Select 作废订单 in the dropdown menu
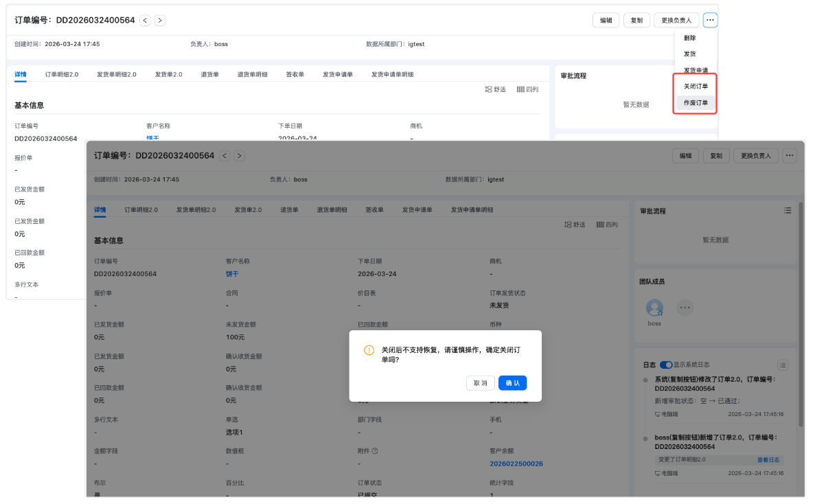The width and height of the screenshot is (815, 504). point(696,102)
